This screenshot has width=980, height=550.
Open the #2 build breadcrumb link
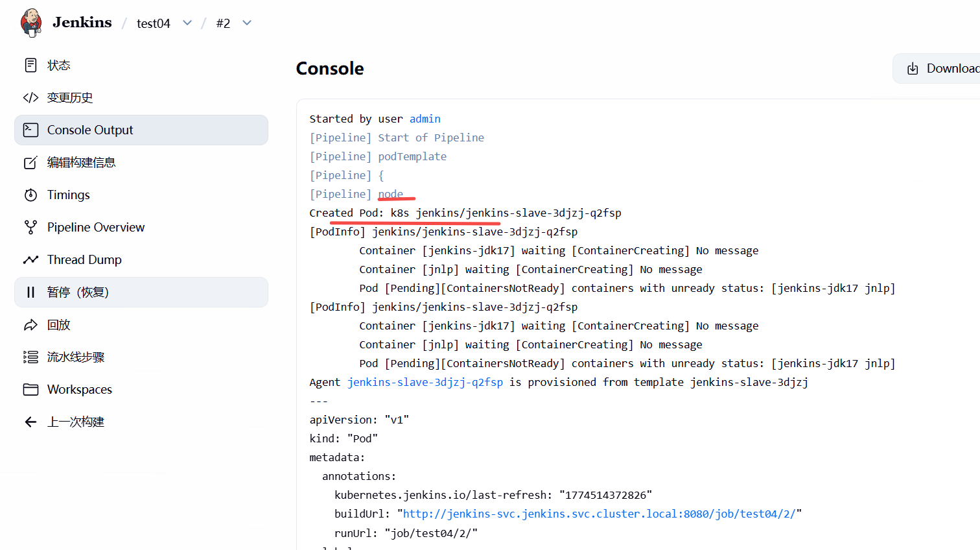223,23
